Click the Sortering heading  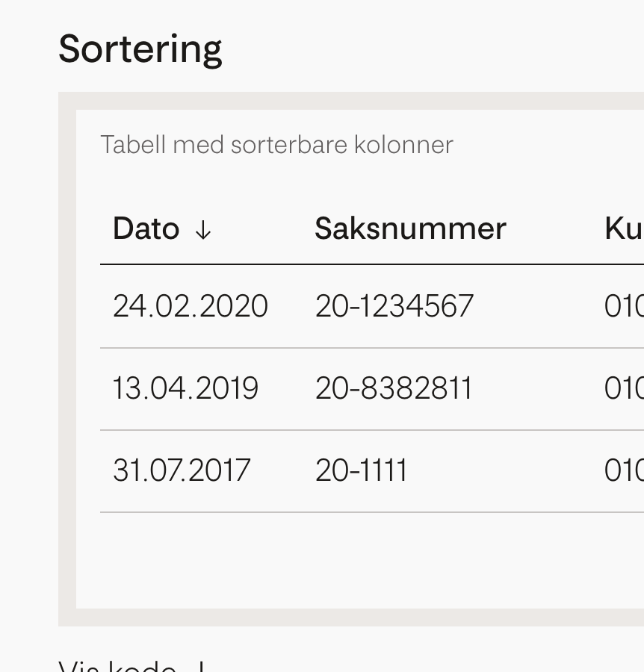coord(140,50)
